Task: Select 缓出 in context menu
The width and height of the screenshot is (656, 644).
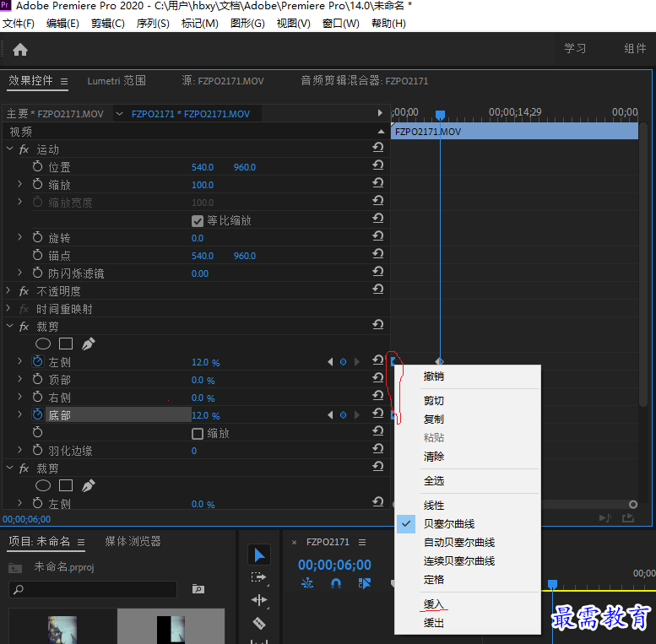Action: tap(433, 623)
